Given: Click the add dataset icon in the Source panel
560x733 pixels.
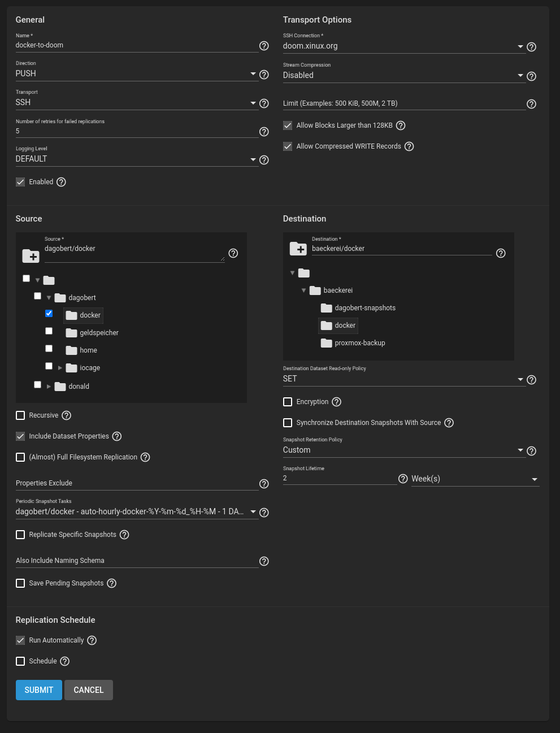Looking at the screenshot, I should click(31, 256).
